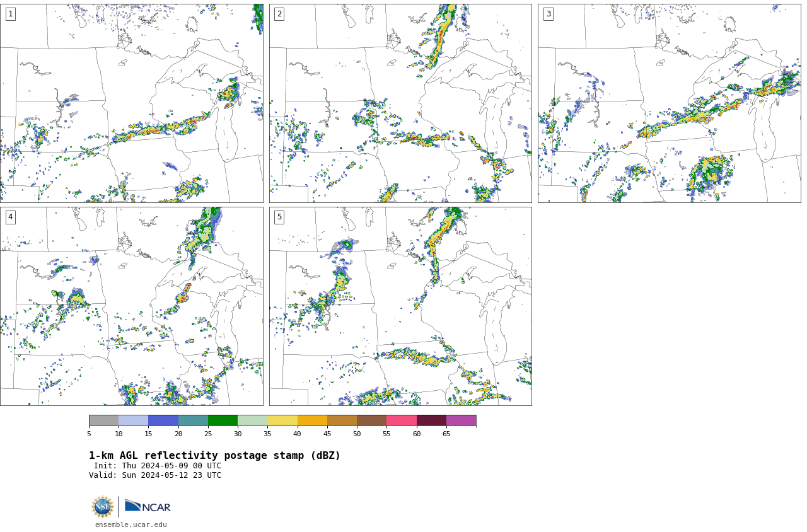Click the colorbar tick label 30
Image resolution: width=807 pixels, height=532 pixels.
(238, 434)
